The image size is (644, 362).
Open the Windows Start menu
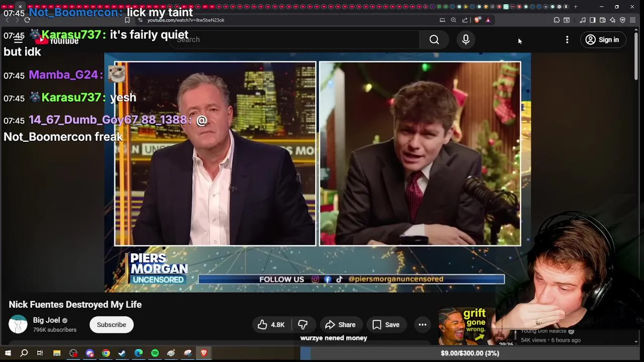(8, 353)
